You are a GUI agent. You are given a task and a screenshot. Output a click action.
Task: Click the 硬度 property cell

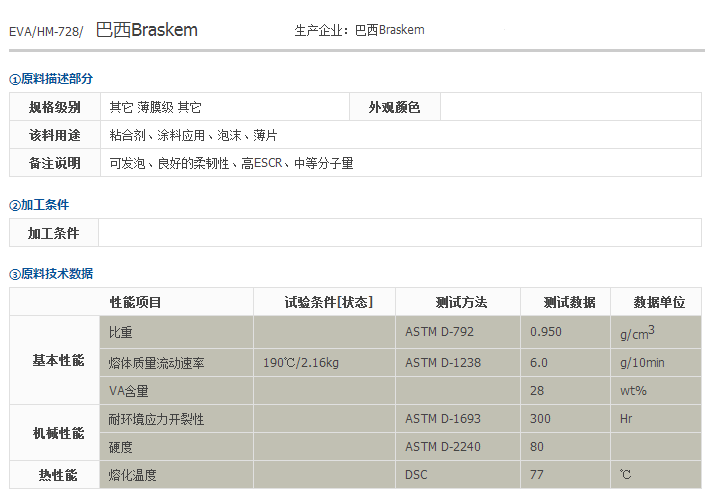[176, 446]
